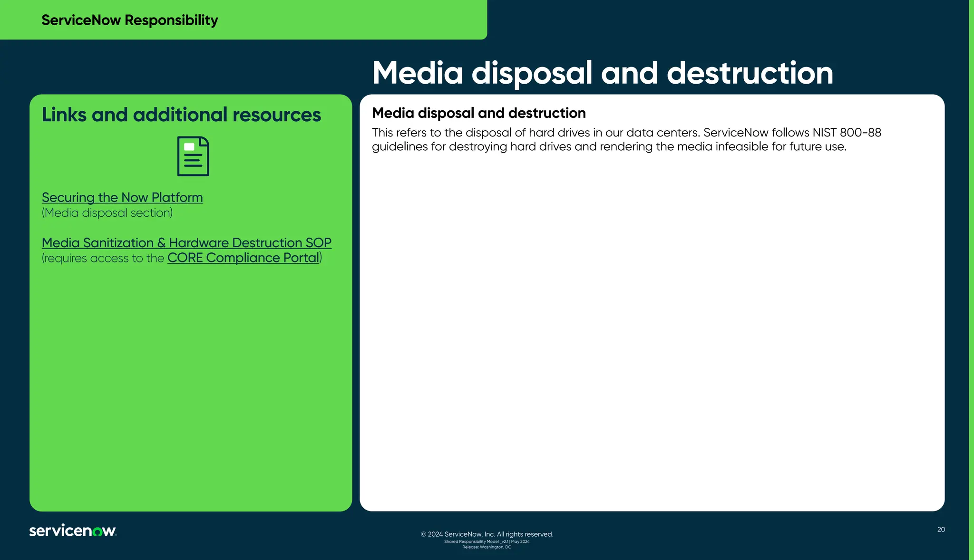Image resolution: width=974 pixels, height=560 pixels.
Task: Click the ServiceNow logo in footer
Action: pyautogui.click(x=73, y=531)
